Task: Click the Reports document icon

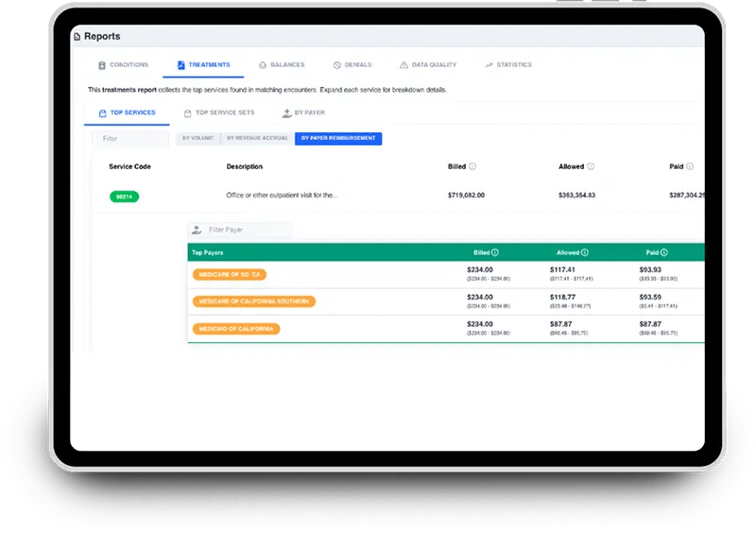Action: [x=77, y=37]
